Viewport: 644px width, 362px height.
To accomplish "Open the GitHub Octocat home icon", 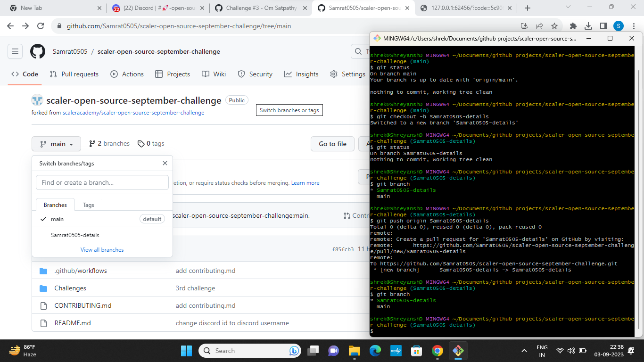I will pyautogui.click(x=38, y=51).
